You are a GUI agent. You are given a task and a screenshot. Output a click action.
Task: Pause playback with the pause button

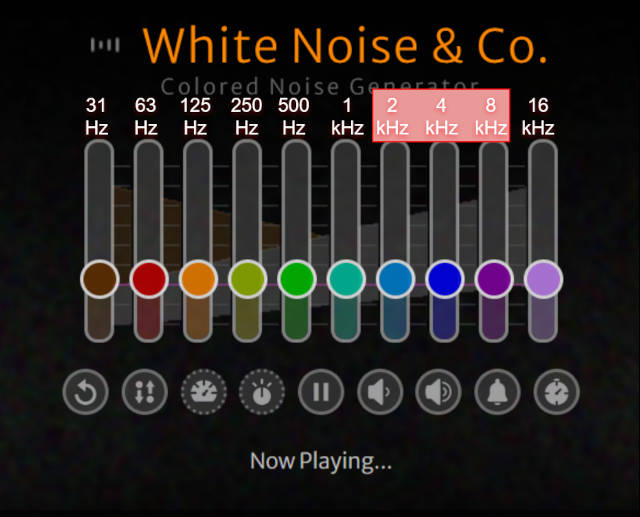[x=321, y=392]
